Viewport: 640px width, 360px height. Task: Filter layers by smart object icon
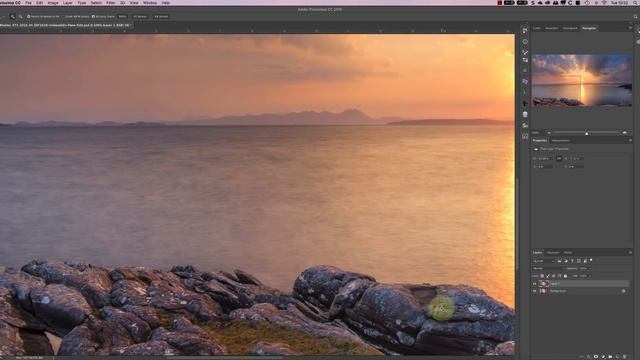[x=585, y=261]
